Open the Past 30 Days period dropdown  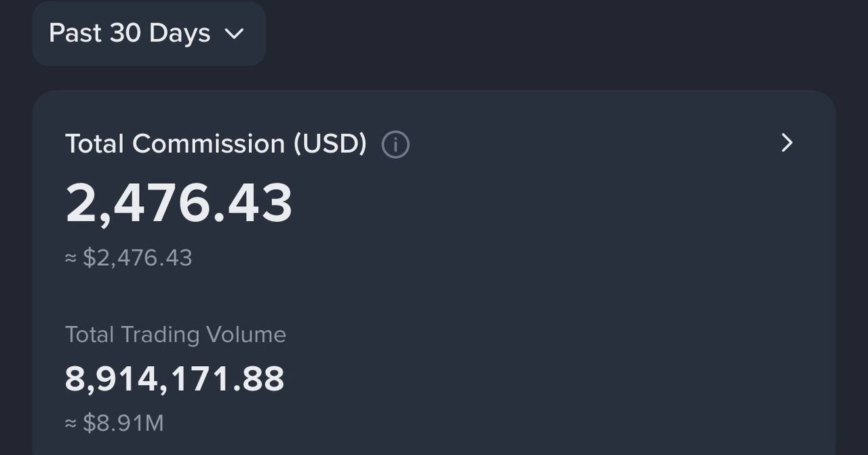149,33
